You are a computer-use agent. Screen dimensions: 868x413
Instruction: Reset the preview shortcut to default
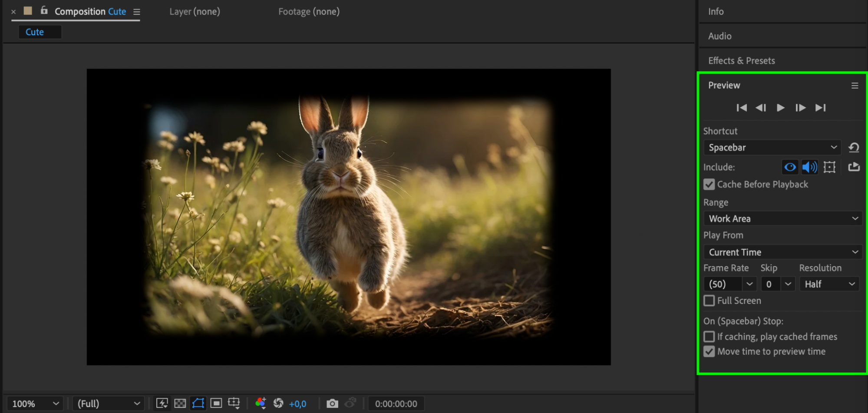click(x=854, y=148)
